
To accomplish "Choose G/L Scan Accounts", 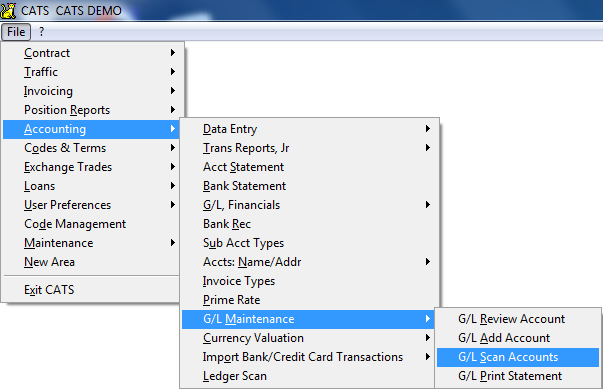I will click(518, 357).
